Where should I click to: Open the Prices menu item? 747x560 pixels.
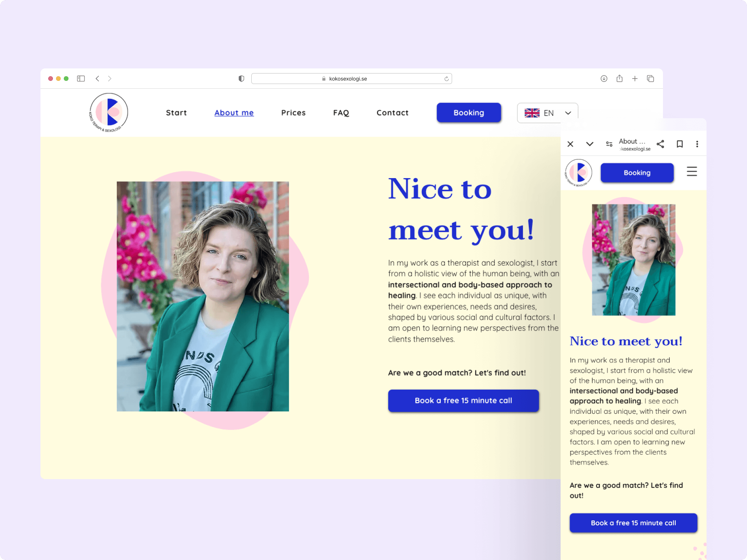click(293, 113)
